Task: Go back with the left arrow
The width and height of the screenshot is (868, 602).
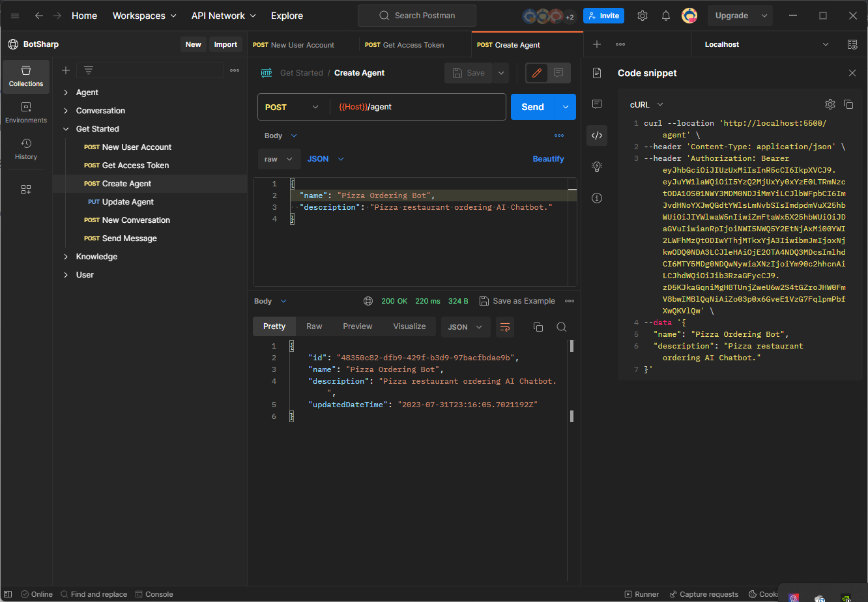Action: pos(39,16)
